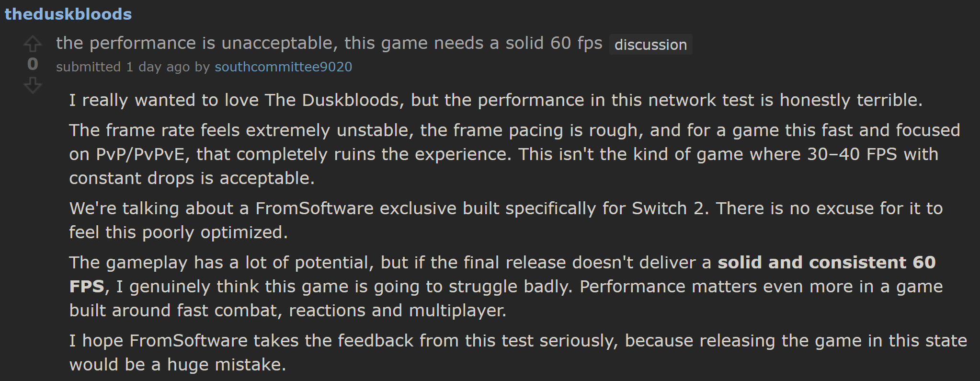Click the line starting 'We're talking about a FromSoftware'
The height and width of the screenshot is (381, 980).
pyautogui.click(x=506, y=220)
